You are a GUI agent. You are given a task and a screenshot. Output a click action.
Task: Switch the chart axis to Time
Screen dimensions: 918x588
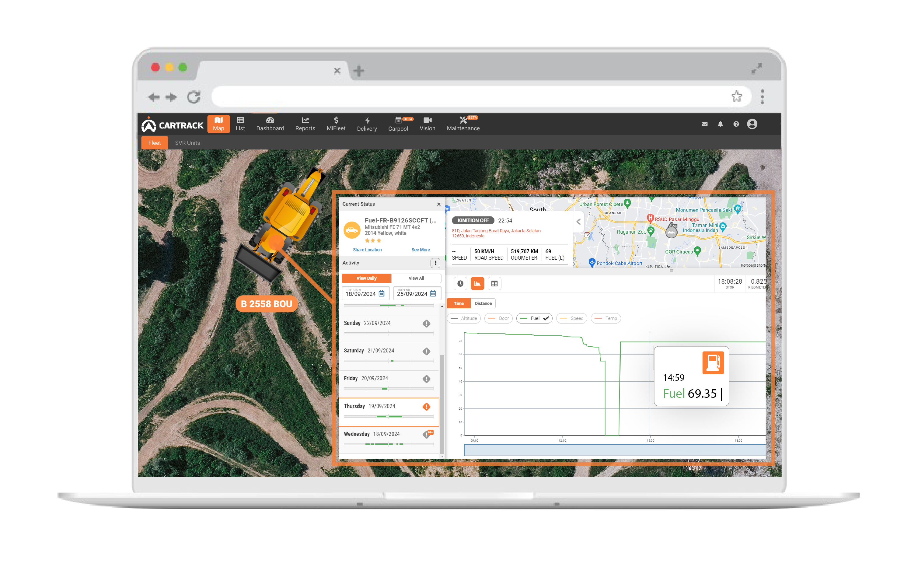point(459,303)
